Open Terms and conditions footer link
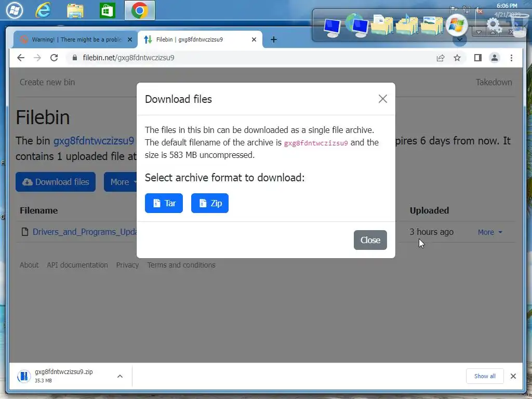 [x=181, y=265]
